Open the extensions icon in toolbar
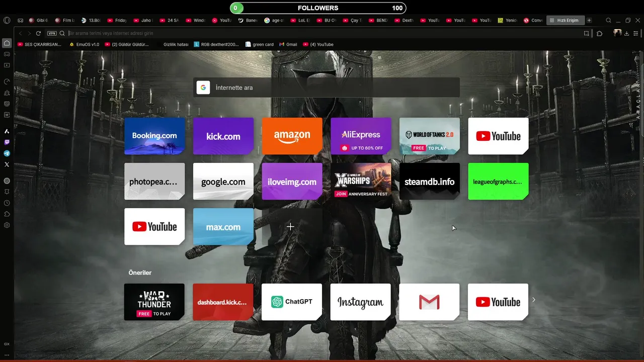Screen dimensions: 644x362 [x=599, y=33]
